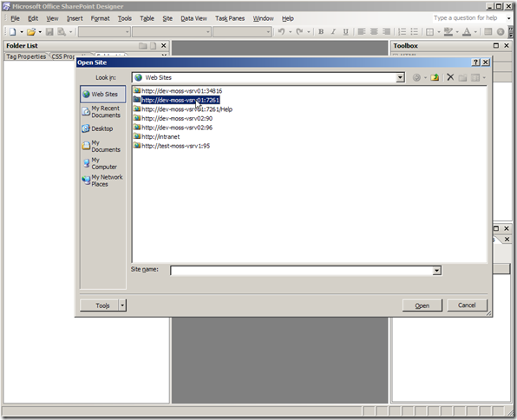Click the Redo toolbar icon

tap(299, 31)
